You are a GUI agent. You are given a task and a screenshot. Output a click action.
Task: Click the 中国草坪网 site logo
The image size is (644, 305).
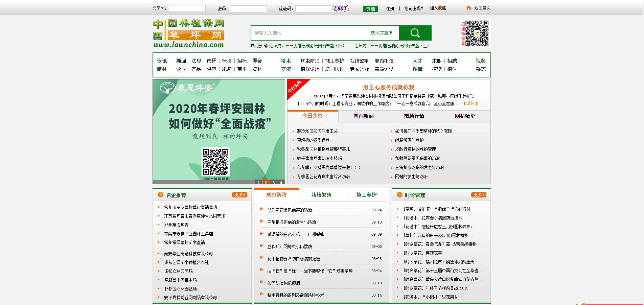click(x=188, y=33)
